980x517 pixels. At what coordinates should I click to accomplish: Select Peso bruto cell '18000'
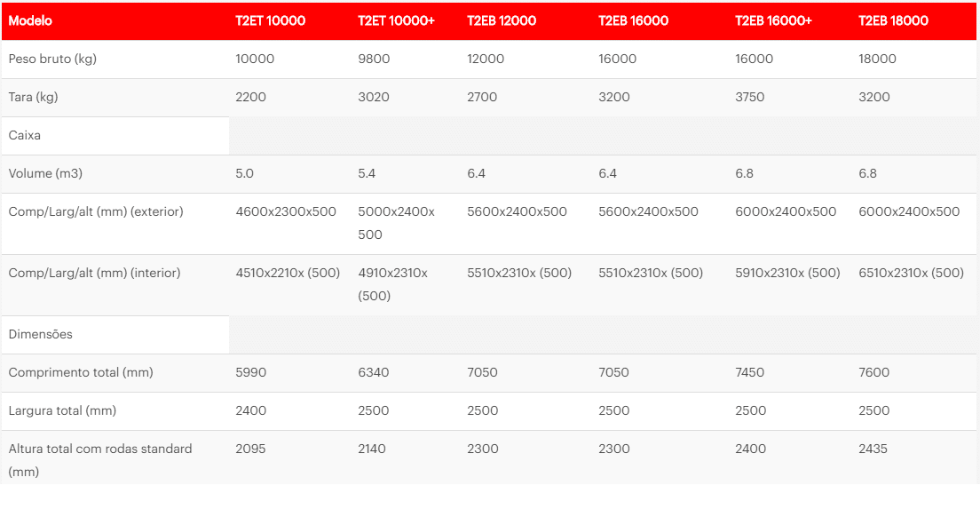[878, 59]
